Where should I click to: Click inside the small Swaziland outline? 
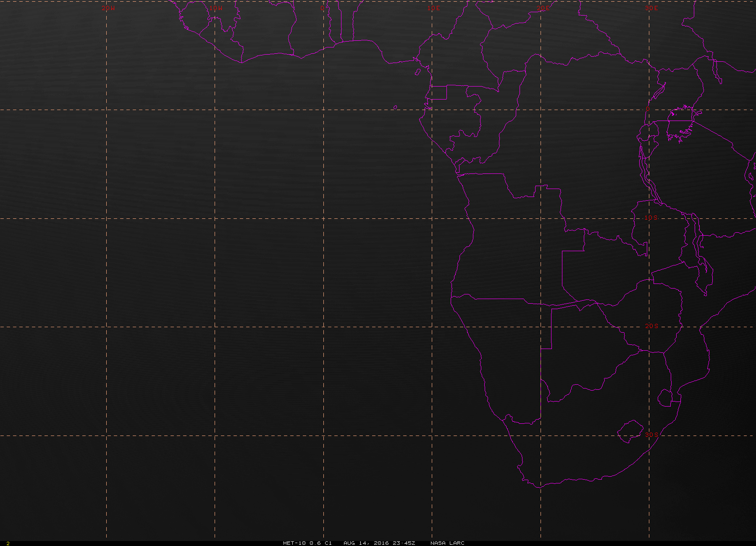[665, 398]
